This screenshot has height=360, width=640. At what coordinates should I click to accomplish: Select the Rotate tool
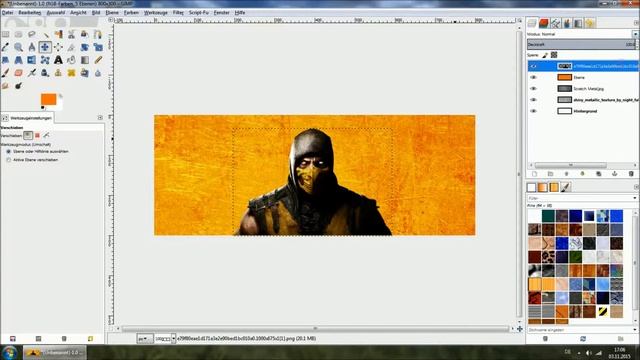point(84,47)
